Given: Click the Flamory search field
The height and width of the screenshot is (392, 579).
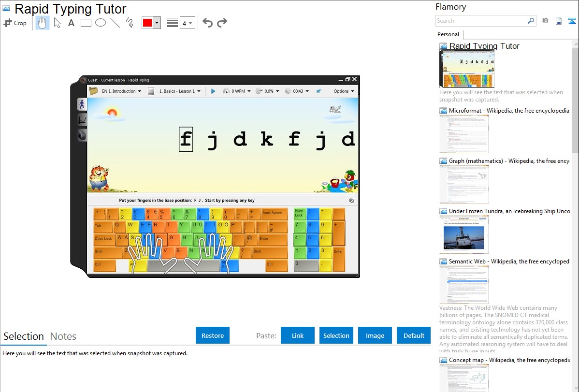Looking at the screenshot, I should (481, 21).
